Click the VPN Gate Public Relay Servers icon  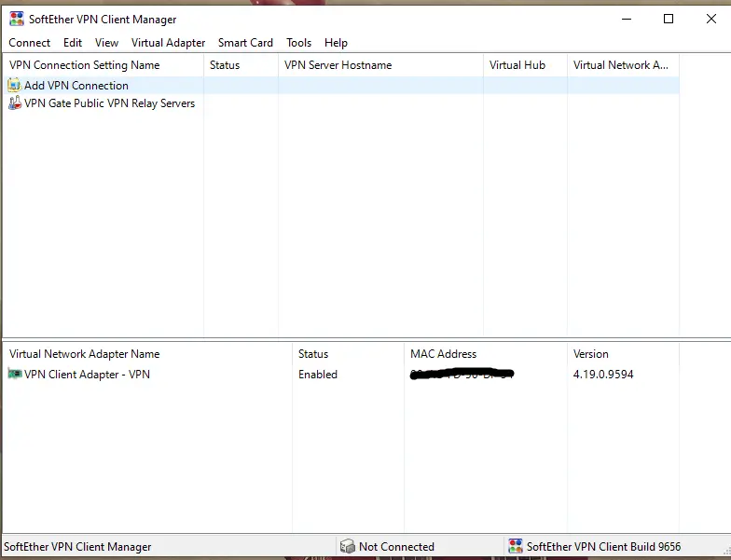click(x=15, y=102)
